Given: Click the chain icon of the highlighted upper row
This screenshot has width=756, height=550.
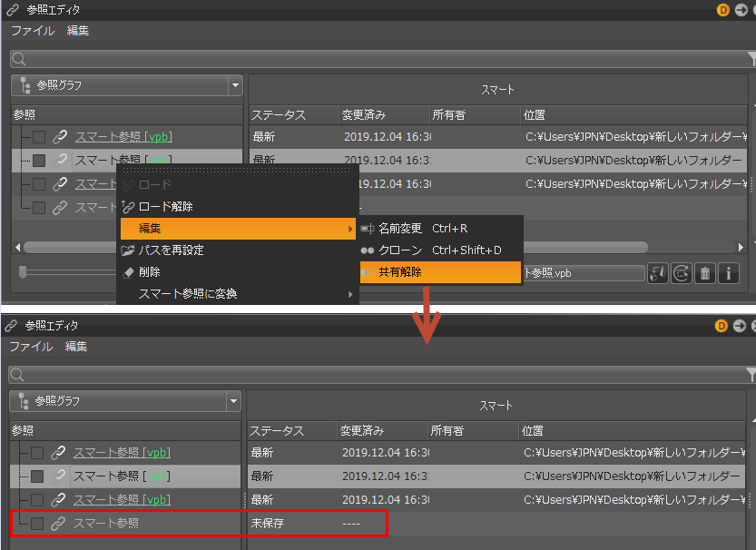Looking at the screenshot, I should pos(60,160).
